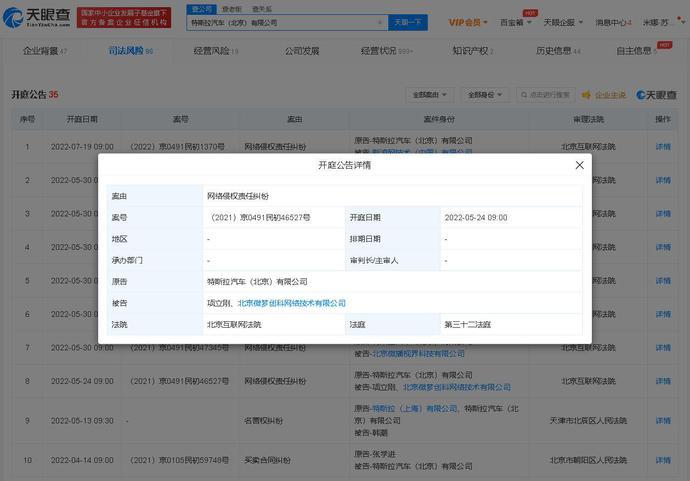Viewport: 690px width, 481px height.
Task: Open the 百宝箱 dropdown menu
Action: [516, 22]
